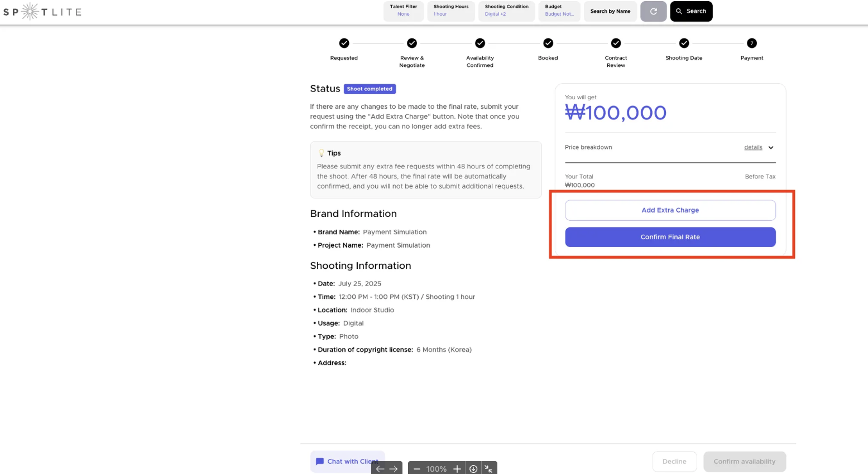
Task: Click the Price breakdown details link
Action: click(753, 148)
